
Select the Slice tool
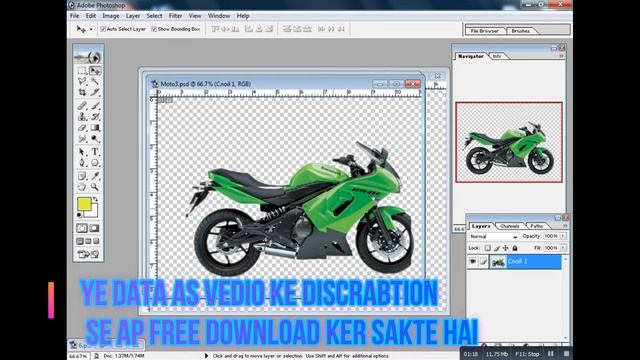point(95,92)
